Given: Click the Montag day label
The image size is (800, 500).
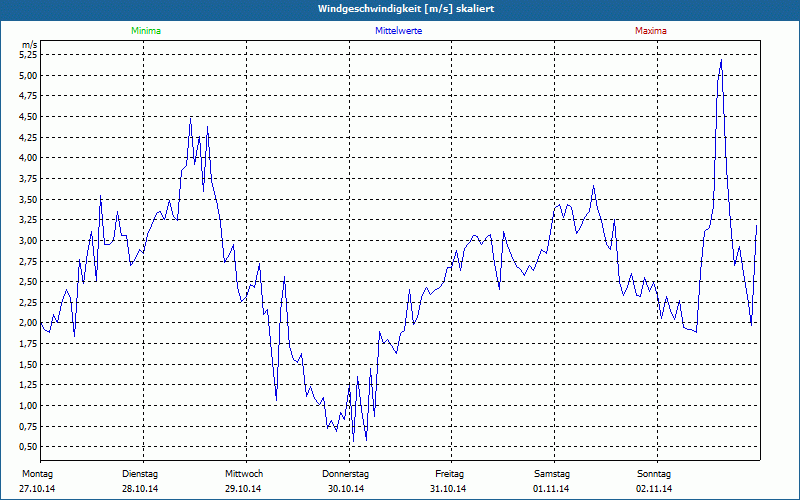Looking at the screenshot, I should coord(37,474).
